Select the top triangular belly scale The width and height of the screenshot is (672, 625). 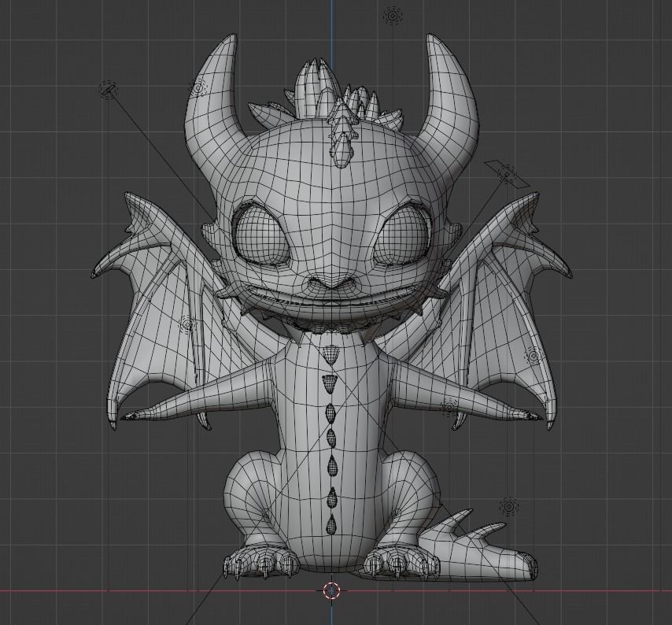pyautogui.click(x=330, y=355)
